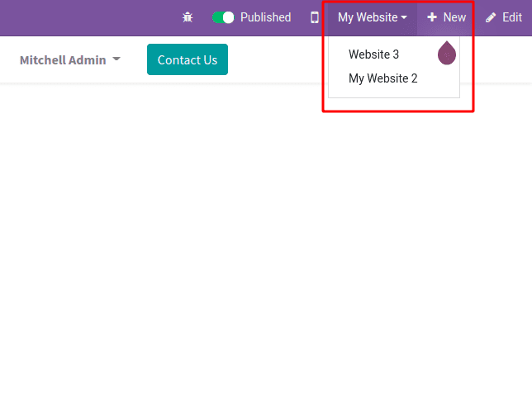Open mobile preview phone icon
Screen dimensions: 532x402
pos(315,17)
